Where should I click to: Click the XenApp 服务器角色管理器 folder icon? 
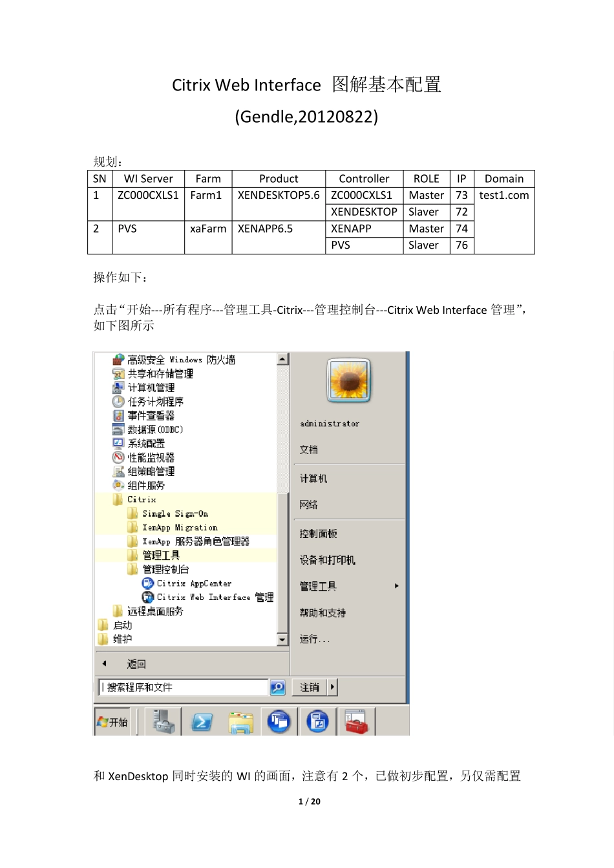click(x=132, y=541)
